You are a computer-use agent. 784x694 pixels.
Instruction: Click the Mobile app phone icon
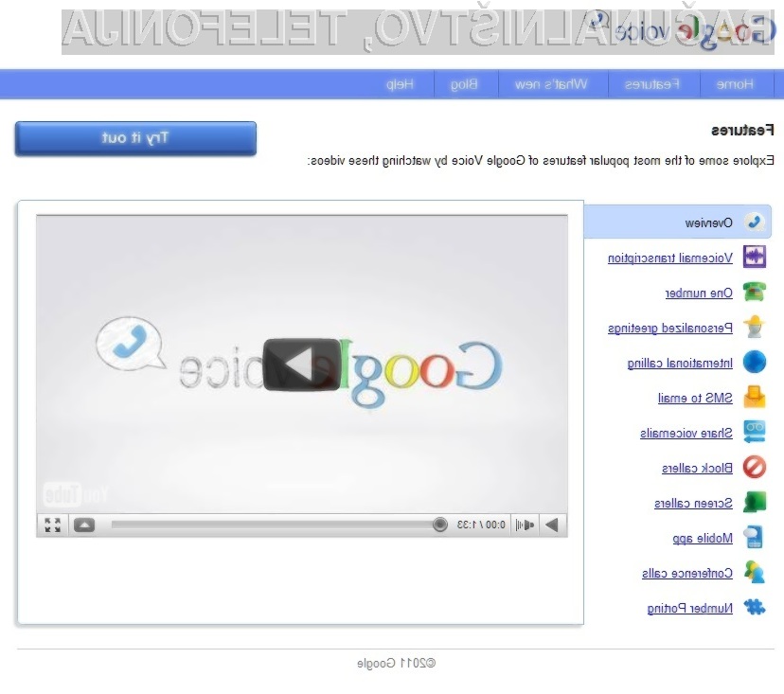coord(753,537)
